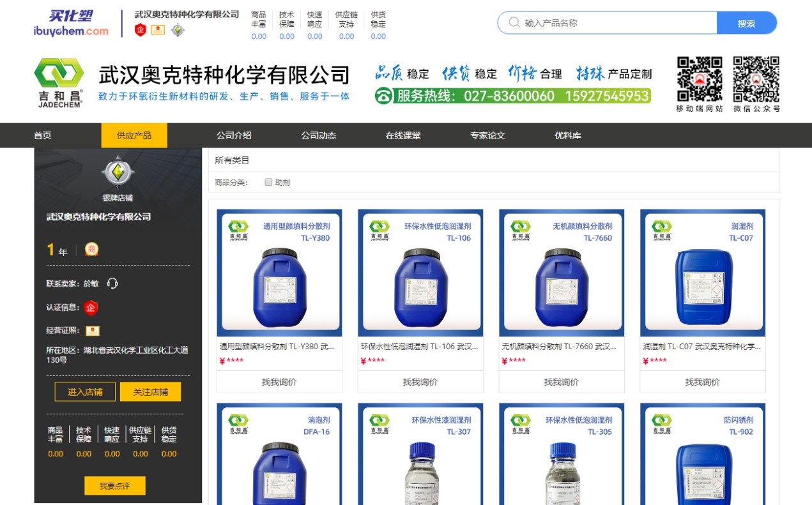Open the TL-902 anti-flash rust product image
Image resolution: width=812 pixels, height=505 pixels.
(x=703, y=453)
